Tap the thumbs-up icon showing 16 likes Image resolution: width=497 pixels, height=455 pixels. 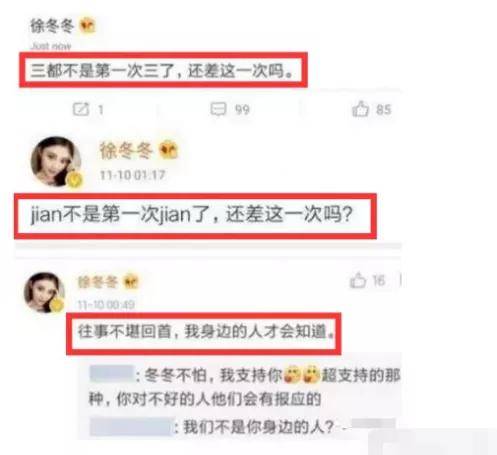point(358,281)
